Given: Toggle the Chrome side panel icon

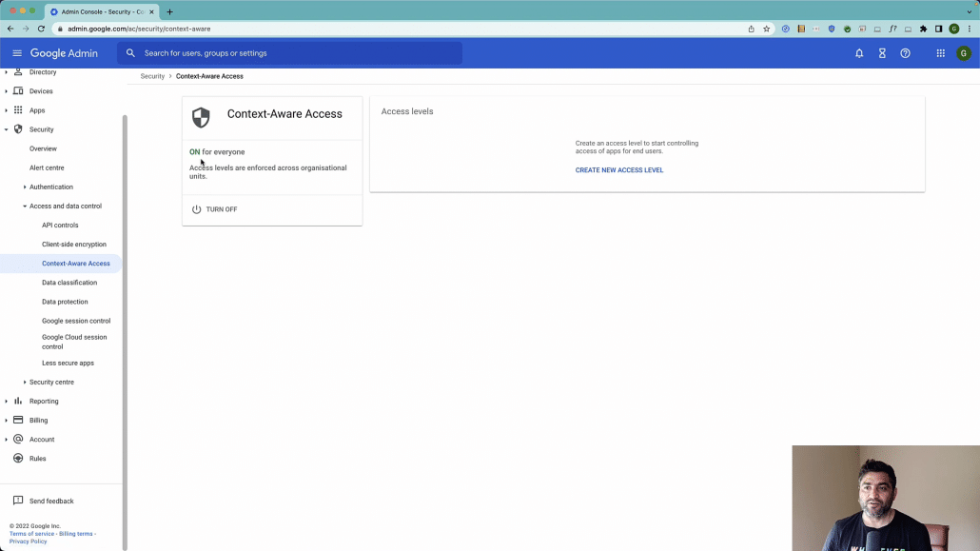Looking at the screenshot, I should click(x=939, y=29).
